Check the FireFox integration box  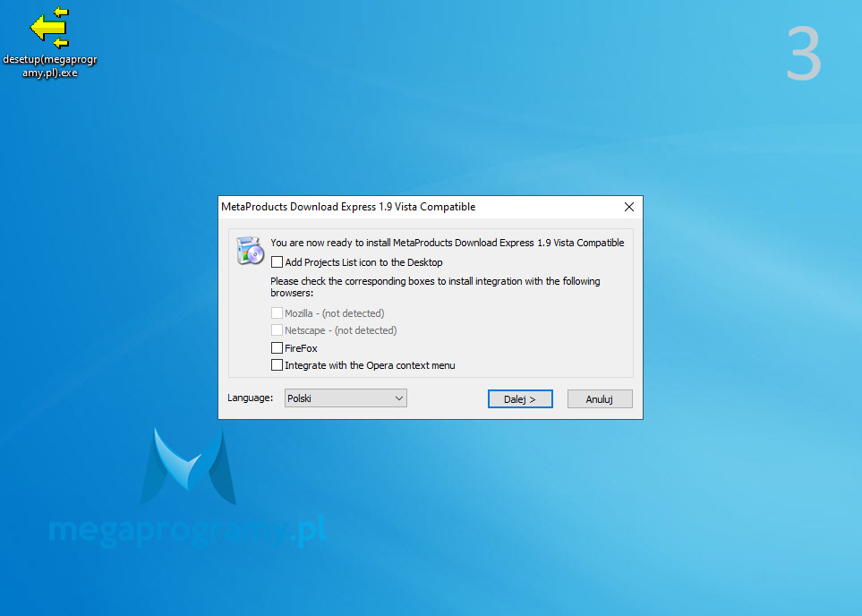277,348
